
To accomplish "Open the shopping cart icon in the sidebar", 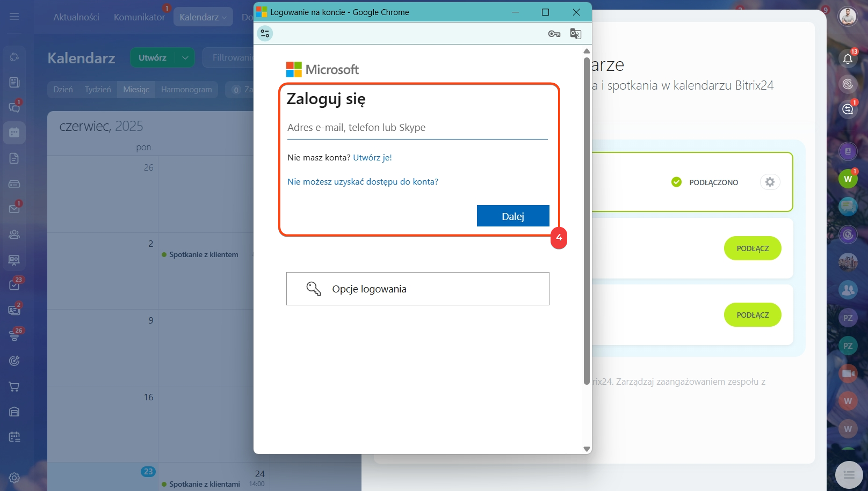I will [x=15, y=386].
